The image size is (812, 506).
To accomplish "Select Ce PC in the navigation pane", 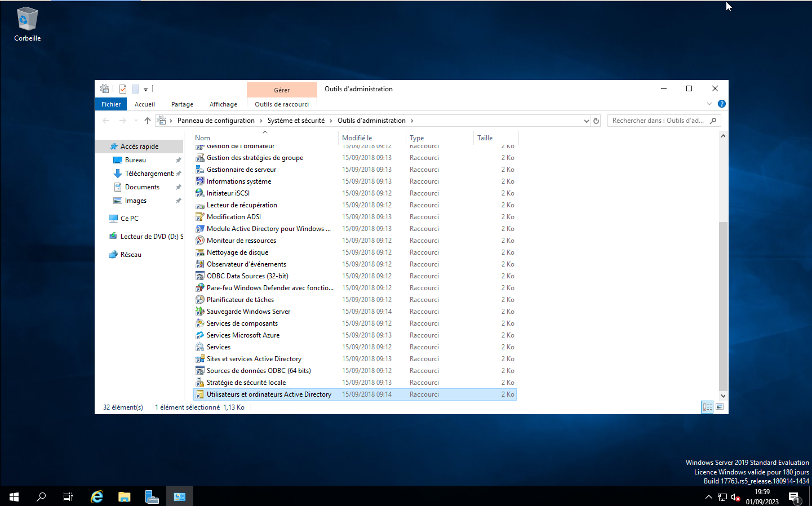I will click(x=129, y=219).
